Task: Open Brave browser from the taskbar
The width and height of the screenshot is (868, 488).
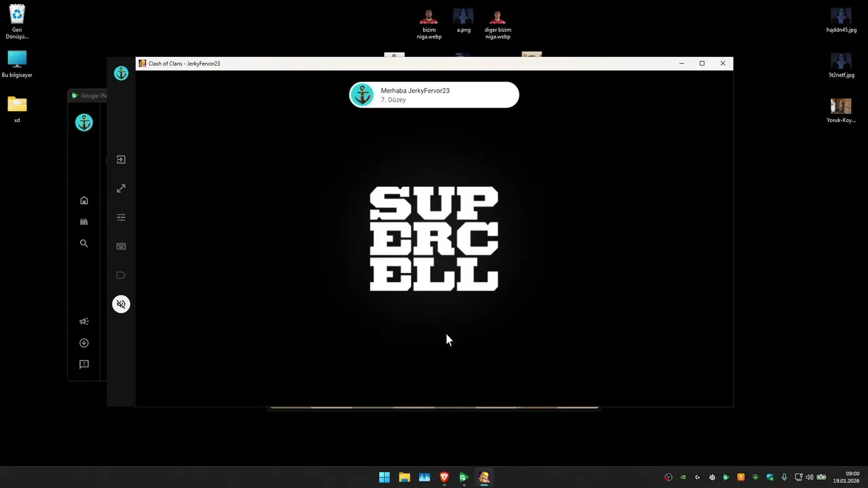Action: [444, 477]
